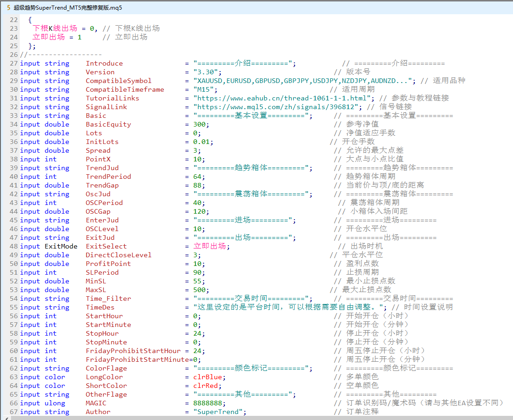
Task: Click the MQL5 file icon in the tab
Action: point(9,7)
